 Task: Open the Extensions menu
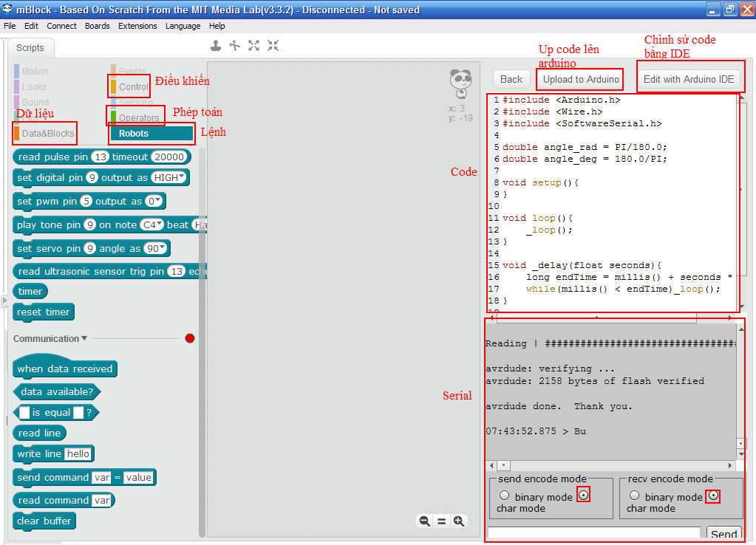point(137,26)
